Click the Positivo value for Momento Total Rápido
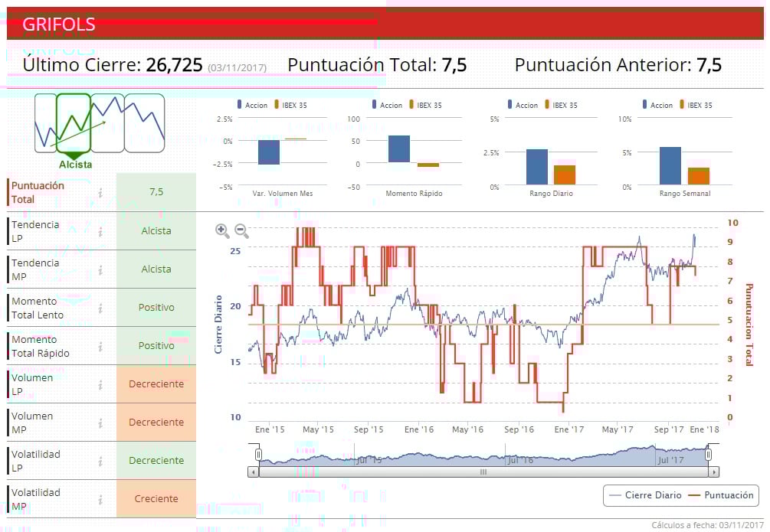 coord(156,345)
